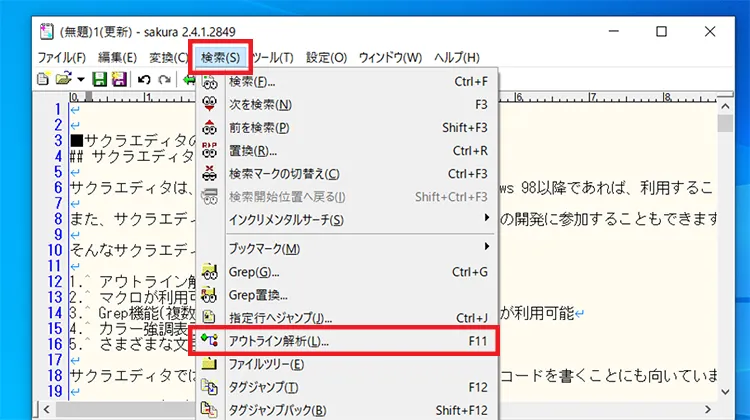Open the 変換(C) menu

(x=168, y=57)
